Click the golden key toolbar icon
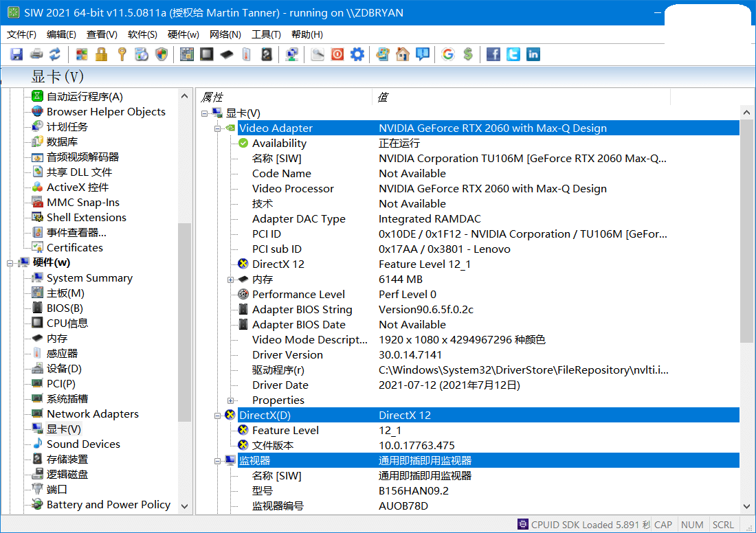756x533 pixels. click(x=122, y=54)
